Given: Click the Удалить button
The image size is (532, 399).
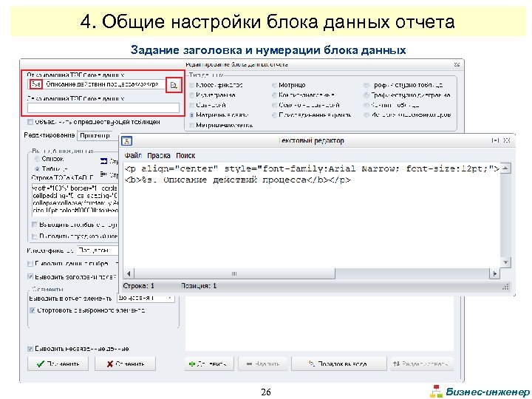Looking at the screenshot, I should click(x=262, y=364).
